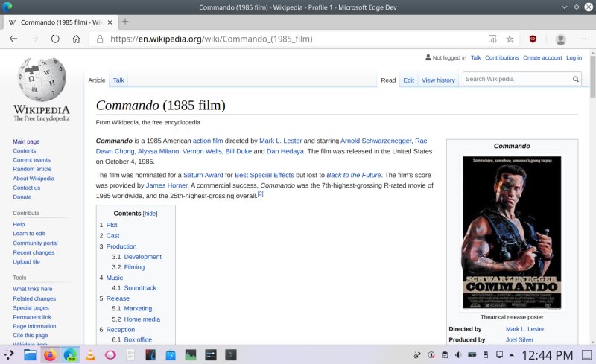Launch VLC media player from taskbar
Image resolution: width=596 pixels, height=364 pixels.
pos(90,355)
